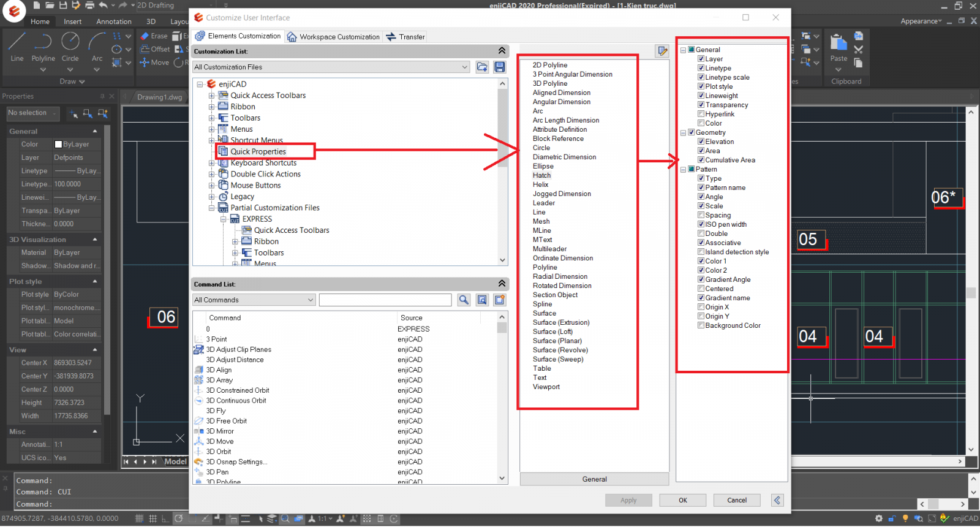This screenshot has height=527, width=980.
Task: Toggle the Pattern name checkbox
Action: [x=701, y=188]
